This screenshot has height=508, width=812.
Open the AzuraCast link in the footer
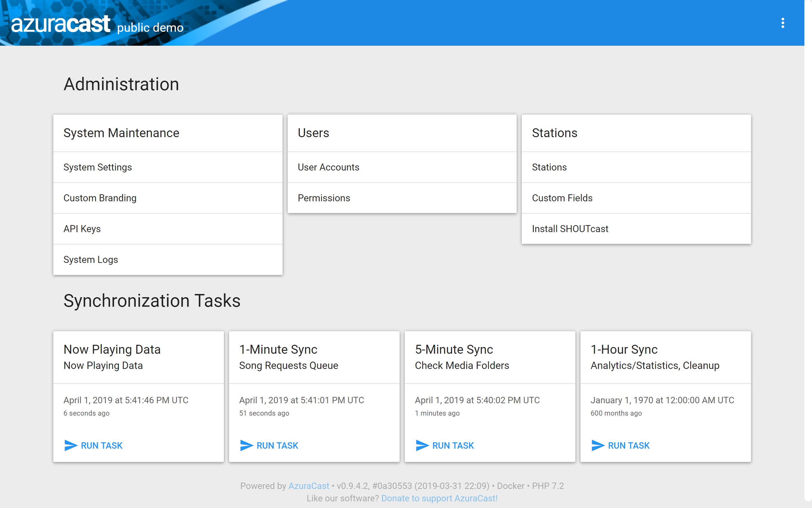(x=308, y=486)
